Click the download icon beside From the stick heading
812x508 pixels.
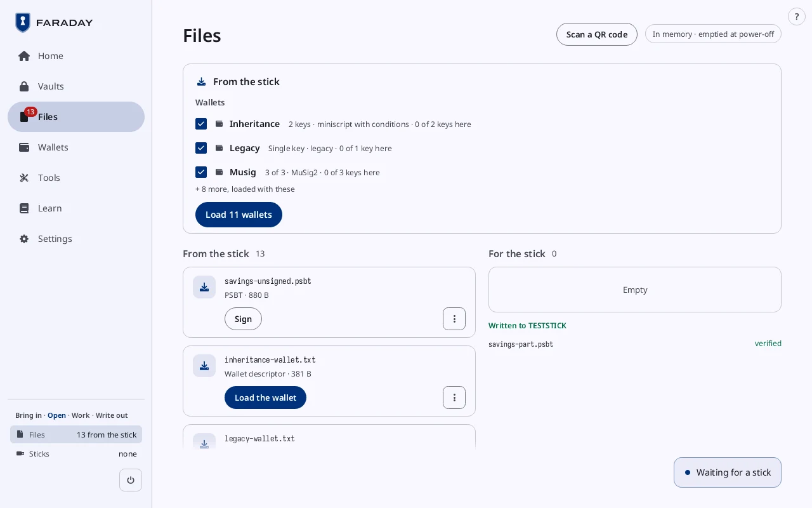pyautogui.click(x=201, y=81)
